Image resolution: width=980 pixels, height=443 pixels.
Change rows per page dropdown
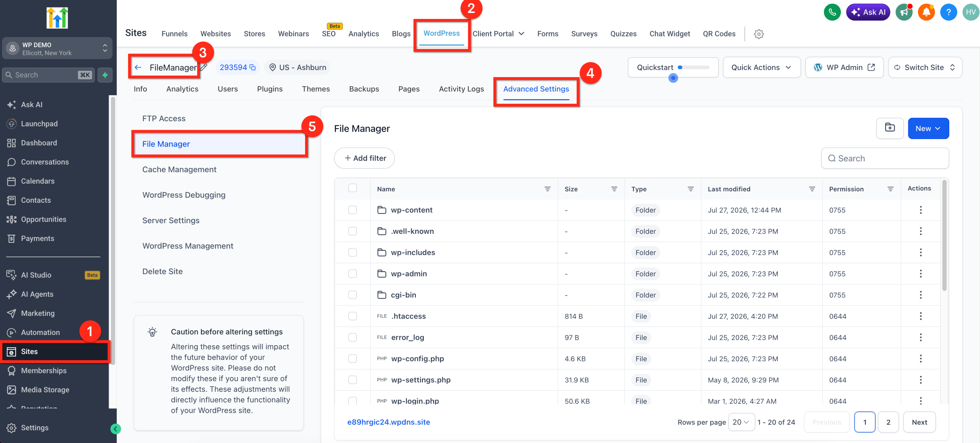(741, 422)
